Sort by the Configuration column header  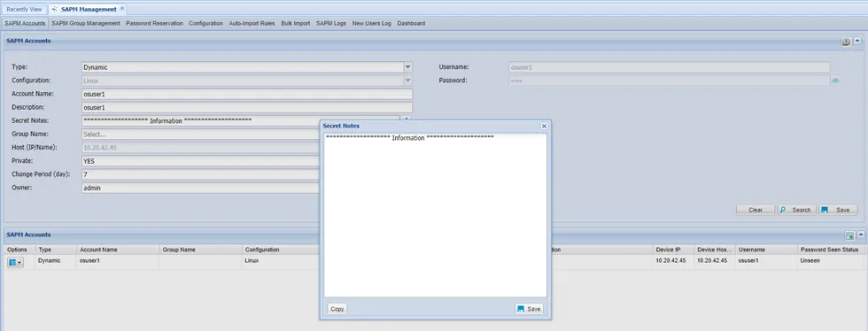click(x=281, y=250)
